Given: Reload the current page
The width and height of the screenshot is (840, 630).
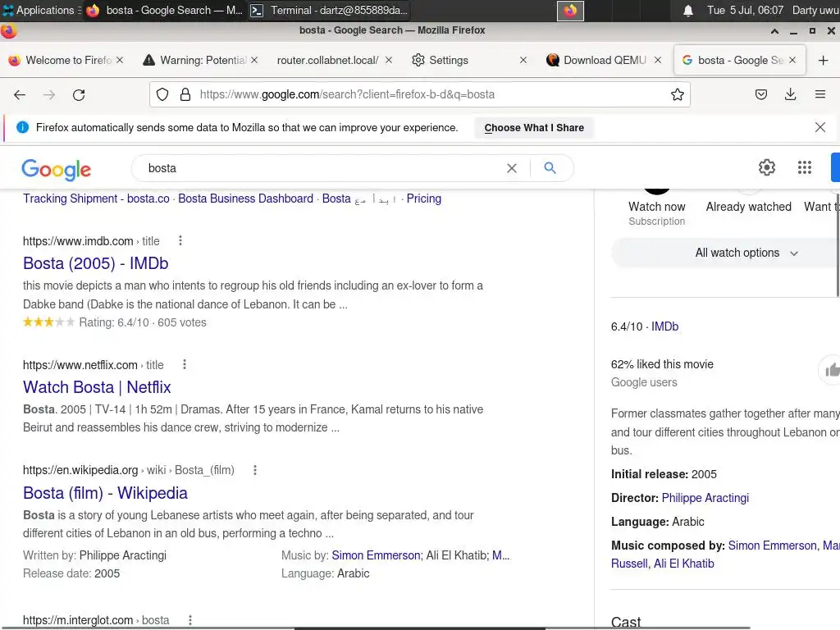Looking at the screenshot, I should (x=79, y=95).
